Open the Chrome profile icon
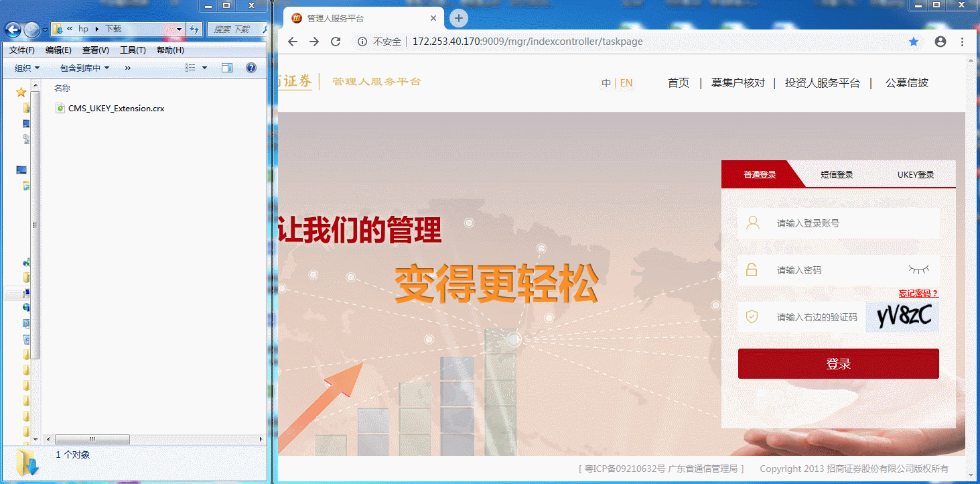The image size is (980, 484). 940,42
